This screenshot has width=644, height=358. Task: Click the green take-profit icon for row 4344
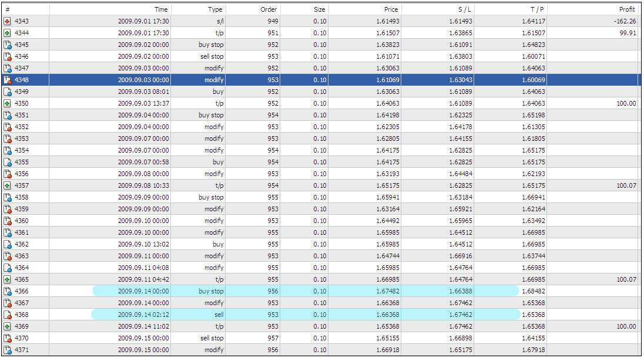point(8,33)
